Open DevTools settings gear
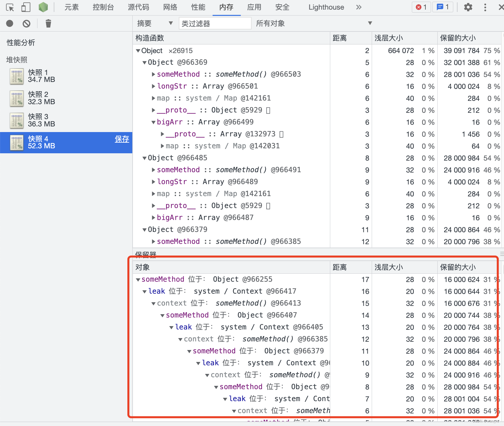Image resolution: width=504 pixels, height=426 pixels. click(x=468, y=7)
